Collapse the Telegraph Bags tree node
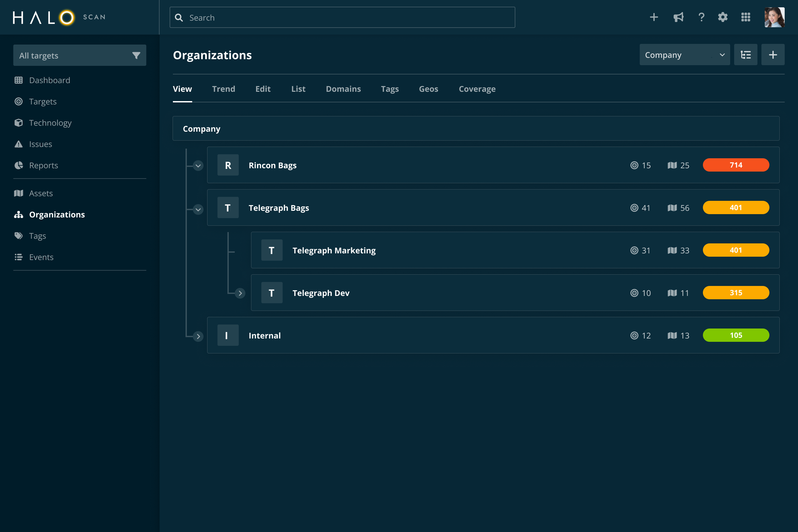Viewport: 798px width, 532px height. click(x=198, y=209)
